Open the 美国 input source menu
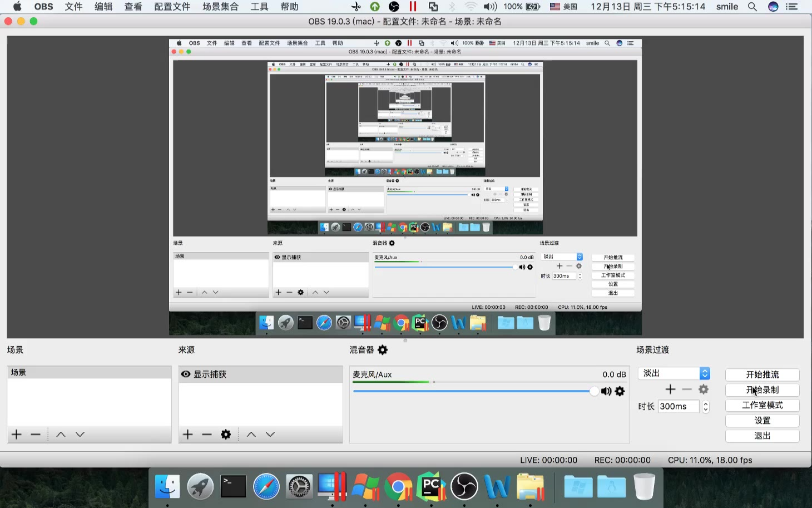The width and height of the screenshot is (812, 508). point(563,7)
